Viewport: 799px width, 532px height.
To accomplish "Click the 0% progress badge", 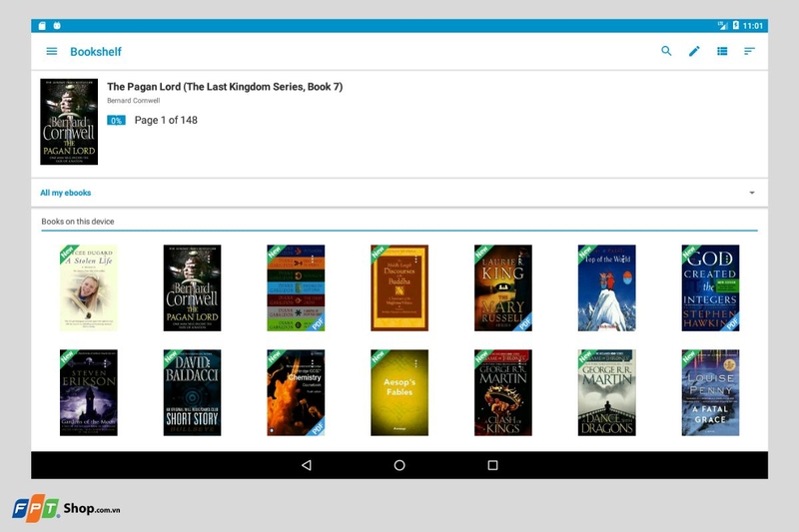I will click(x=116, y=120).
